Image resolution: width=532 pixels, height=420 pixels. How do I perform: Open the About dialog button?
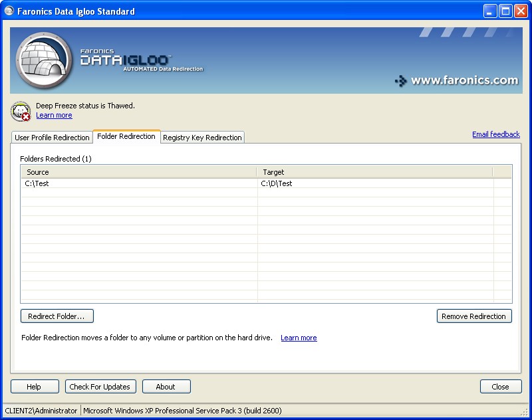tap(166, 387)
